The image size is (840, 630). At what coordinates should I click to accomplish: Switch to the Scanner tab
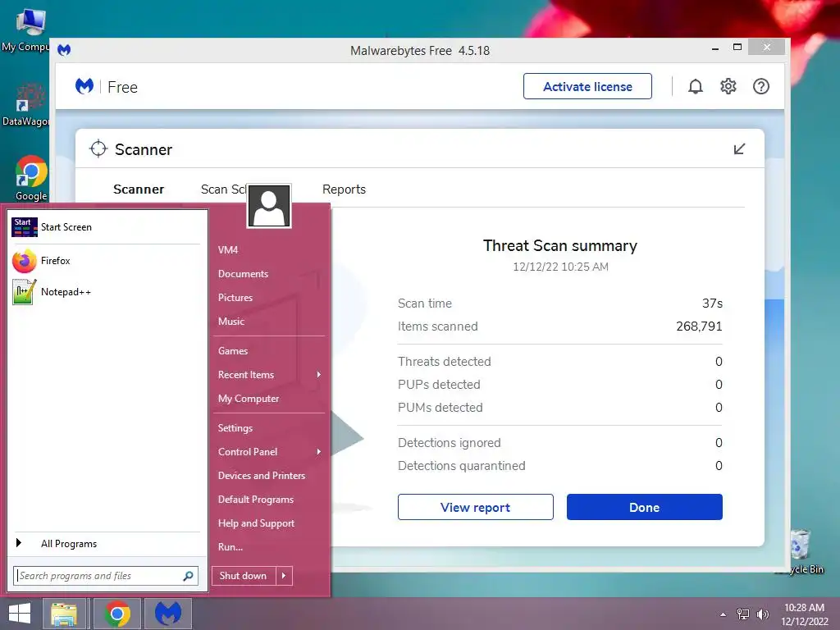139,189
